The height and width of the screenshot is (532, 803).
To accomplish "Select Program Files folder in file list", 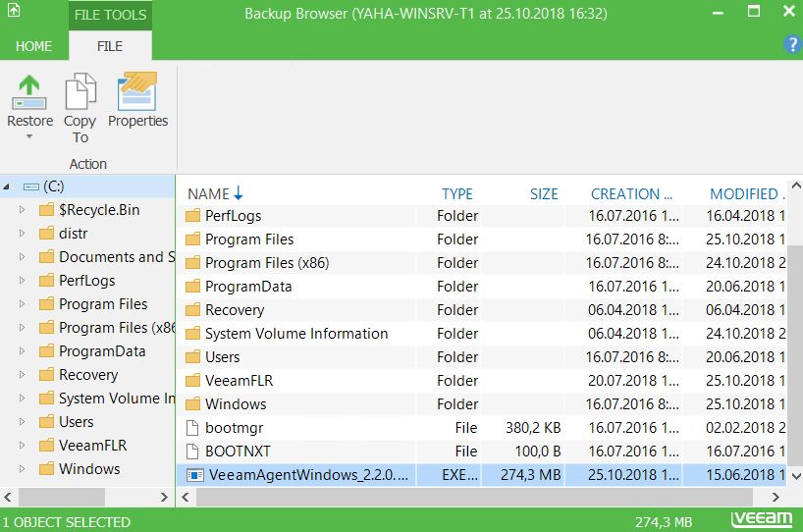I will pyautogui.click(x=481, y=239).
